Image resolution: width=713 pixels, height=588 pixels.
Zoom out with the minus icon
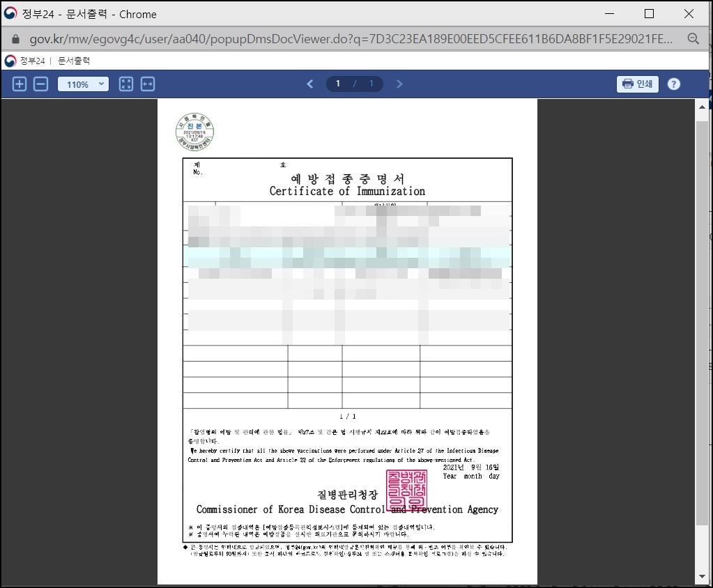point(41,84)
